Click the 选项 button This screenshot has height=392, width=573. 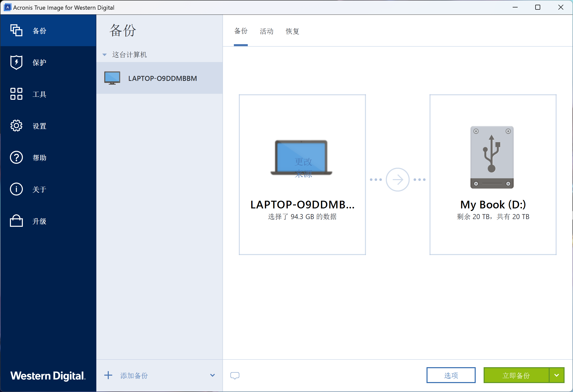(x=451, y=375)
